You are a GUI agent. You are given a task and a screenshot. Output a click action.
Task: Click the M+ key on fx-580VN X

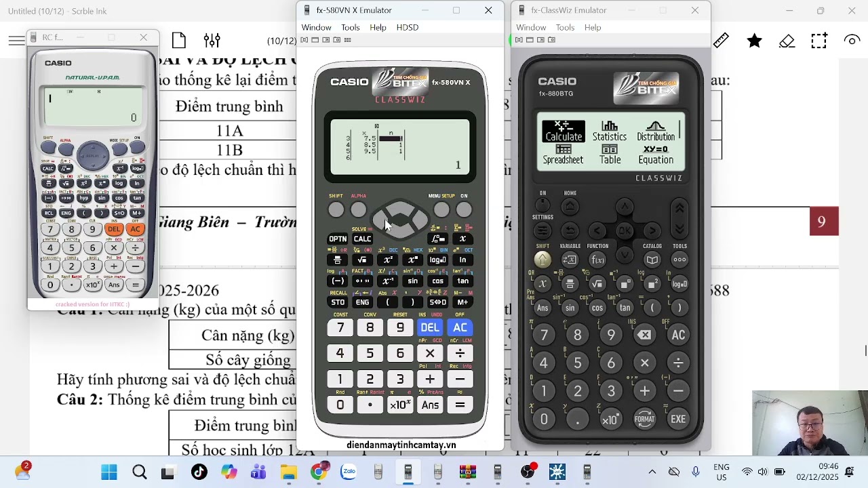462,302
